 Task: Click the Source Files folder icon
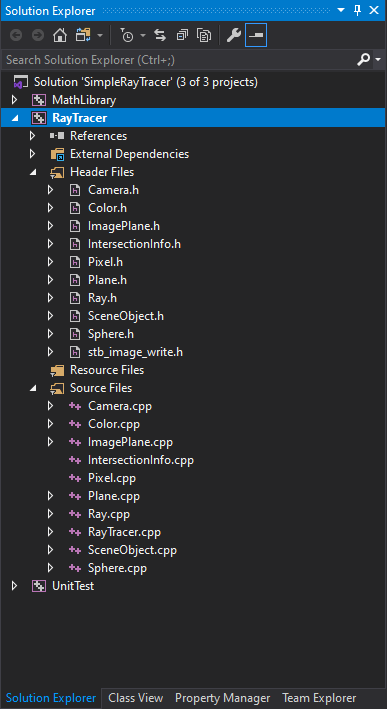(x=57, y=388)
